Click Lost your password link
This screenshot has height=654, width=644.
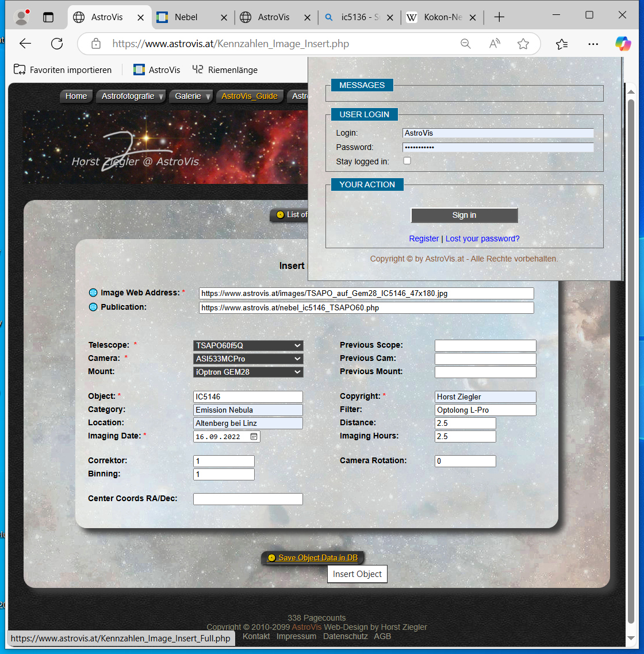click(x=482, y=238)
